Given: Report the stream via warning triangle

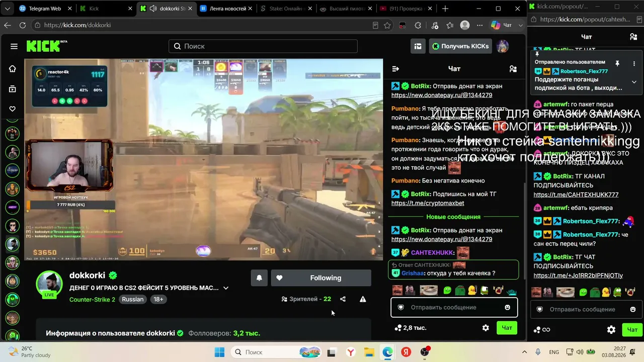Looking at the screenshot, I should [363, 299].
